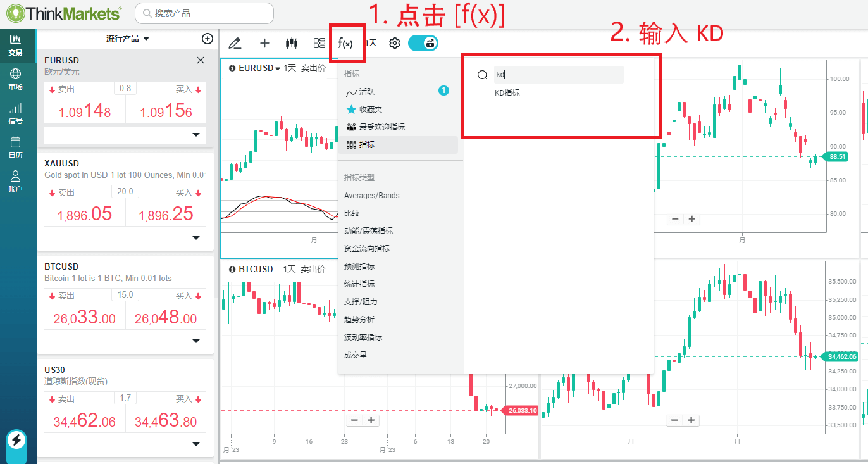Expand the EURUSD card dropdown arrow

pos(196,135)
